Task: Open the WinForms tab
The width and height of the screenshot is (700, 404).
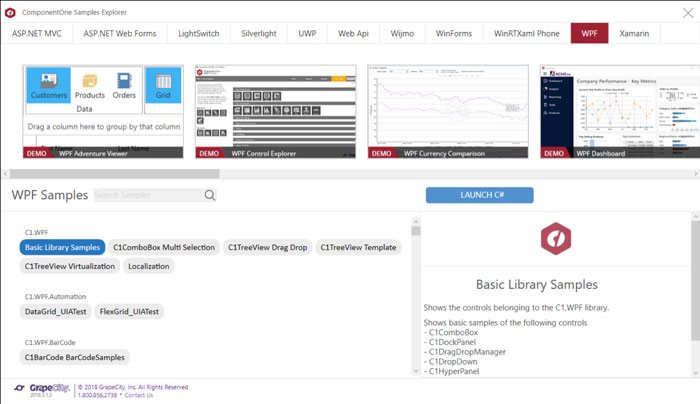Action: click(454, 33)
